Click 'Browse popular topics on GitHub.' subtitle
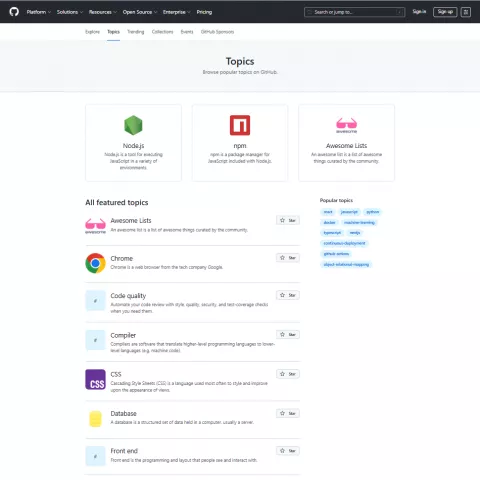This screenshot has width=480, height=480. (240, 72)
